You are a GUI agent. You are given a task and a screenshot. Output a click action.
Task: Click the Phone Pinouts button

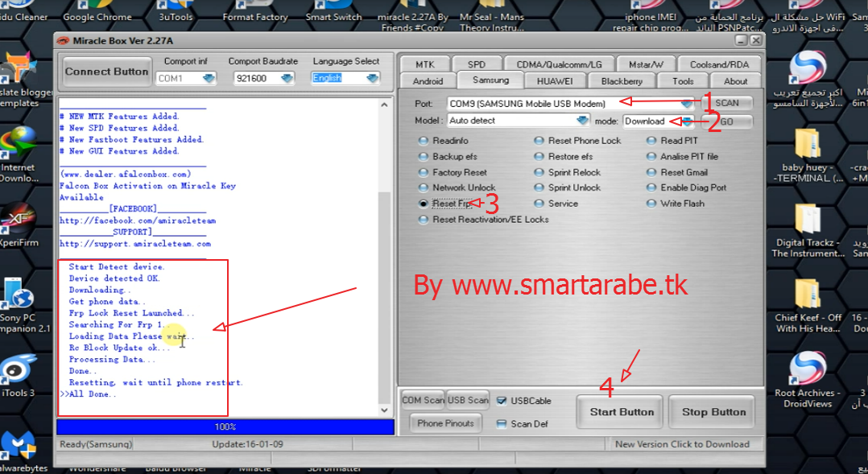(445, 423)
